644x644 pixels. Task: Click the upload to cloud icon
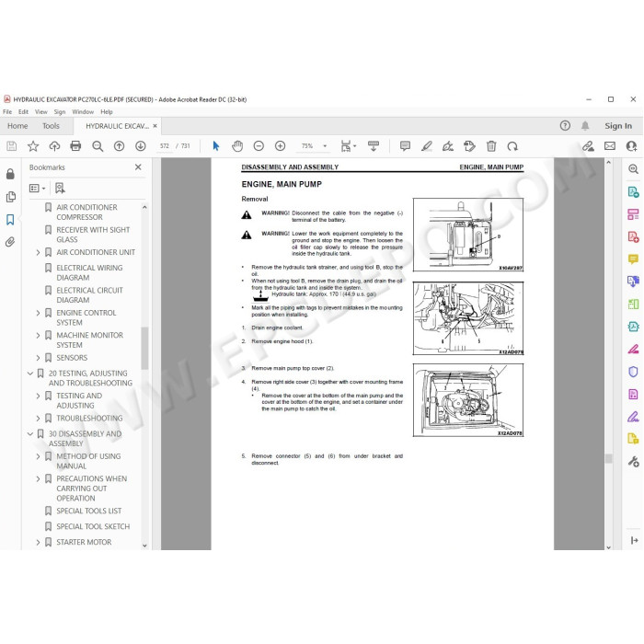pyautogui.click(x=54, y=146)
